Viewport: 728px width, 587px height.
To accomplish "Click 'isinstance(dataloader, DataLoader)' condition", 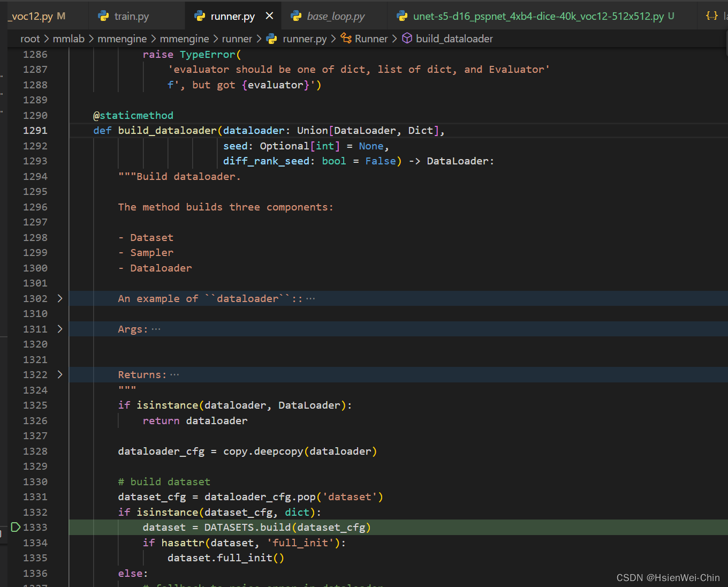I will (x=241, y=405).
